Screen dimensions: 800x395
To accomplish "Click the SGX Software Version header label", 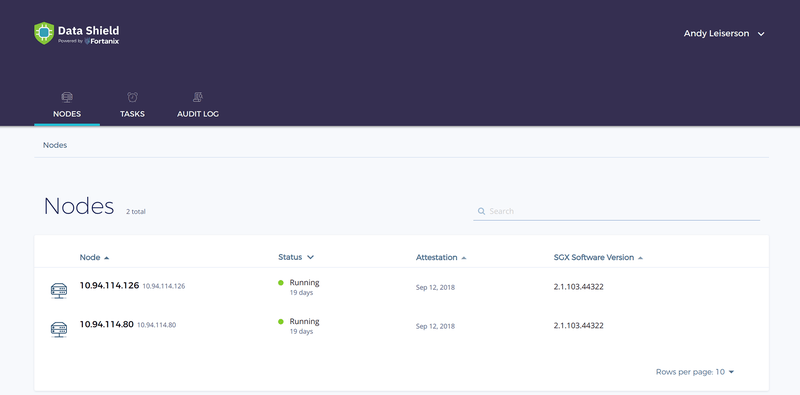I will point(593,257).
